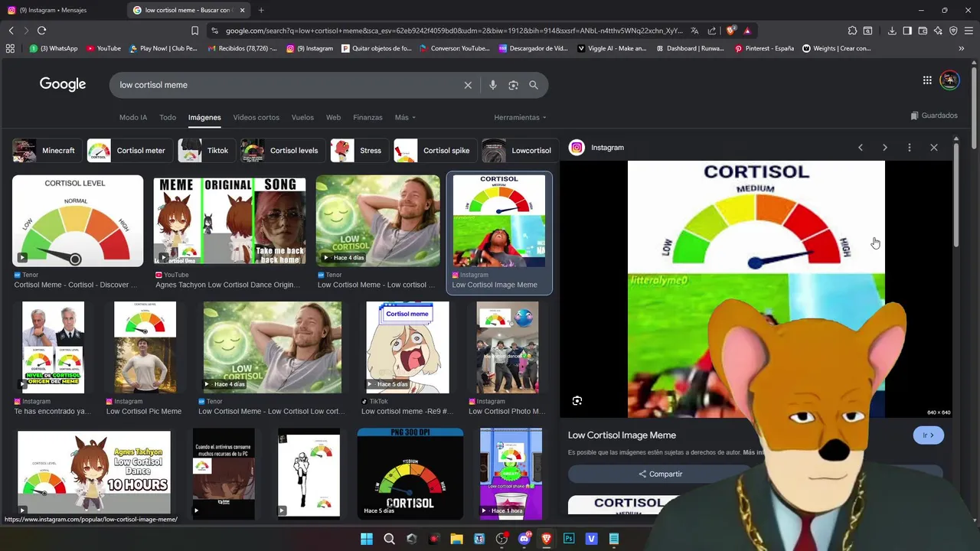This screenshot has height=551, width=980.
Task: Open Tenor Cortisol Level gauge thumbnail
Action: pyautogui.click(x=77, y=221)
